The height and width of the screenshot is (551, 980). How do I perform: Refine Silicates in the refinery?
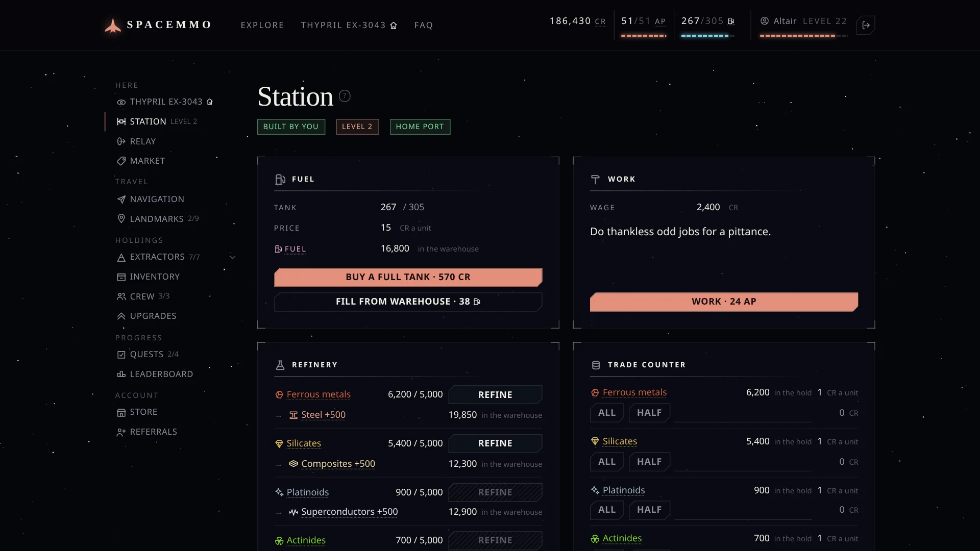point(495,443)
